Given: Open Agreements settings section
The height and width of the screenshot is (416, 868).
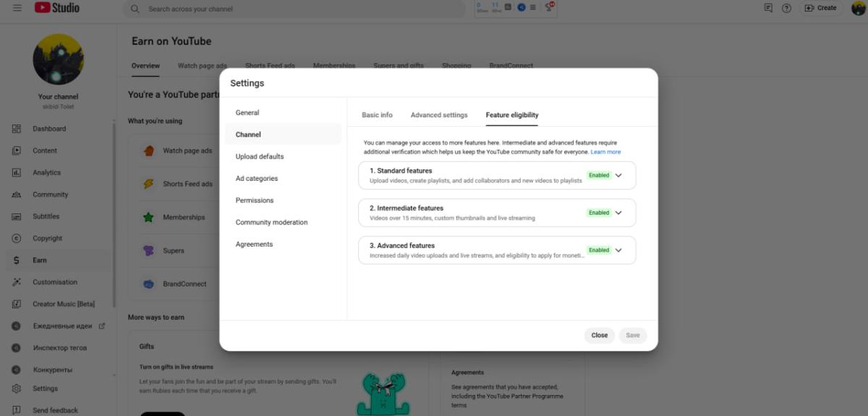Looking at the screenshot, I should tap(283, 245).
